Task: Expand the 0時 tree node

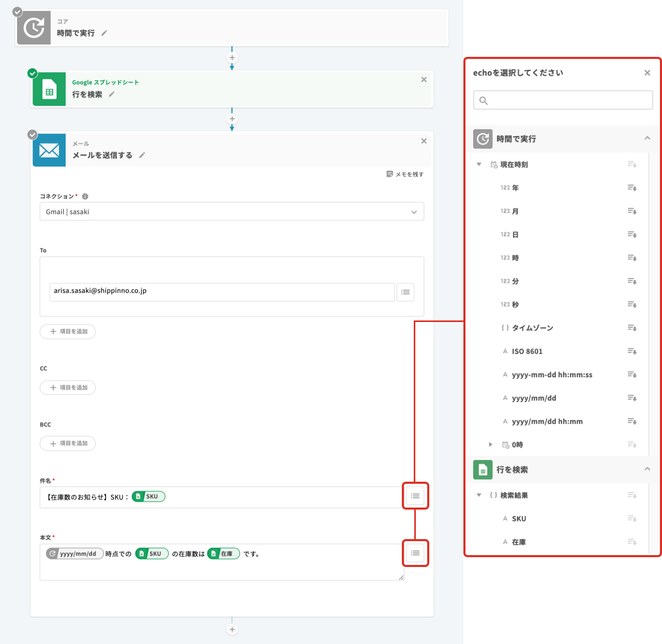Action: click(x=491, y=444)
